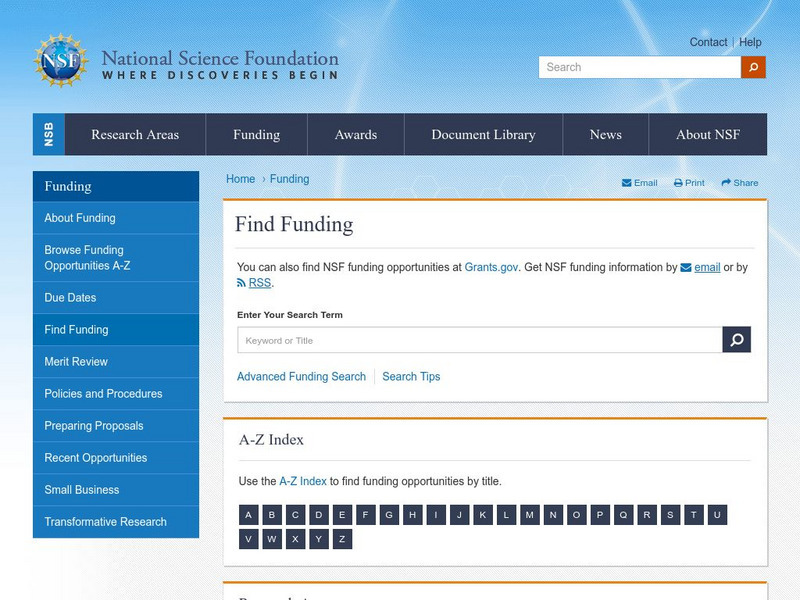Click the NSF globe logo
The image size is (800, 600).
61,60
